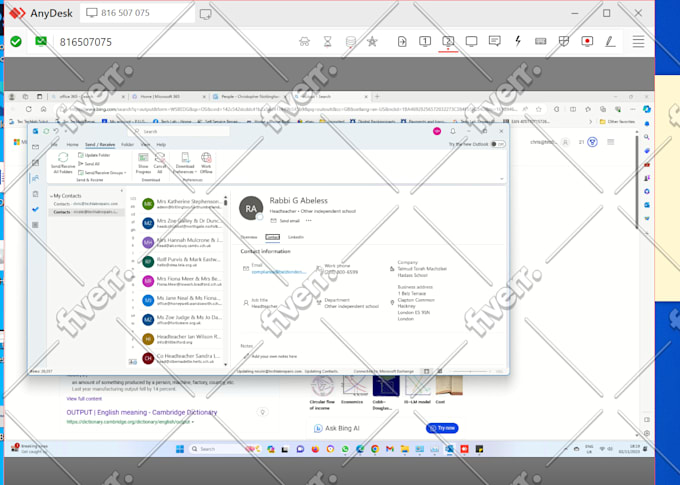Select contact Headteacher Ian Wilson
Viewport: 680px width, 485px height.
(182, 339)
